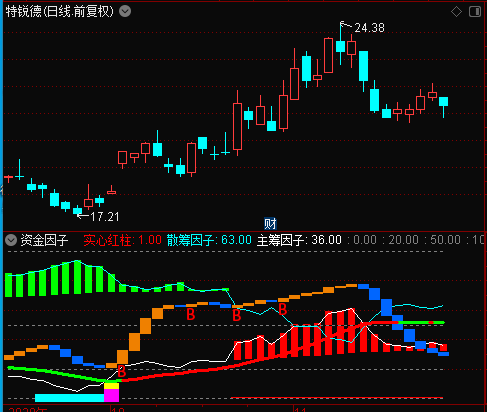Click the candlestick at the 24.38 peak
The image size is (487, 412).
[x=340, y=44]
